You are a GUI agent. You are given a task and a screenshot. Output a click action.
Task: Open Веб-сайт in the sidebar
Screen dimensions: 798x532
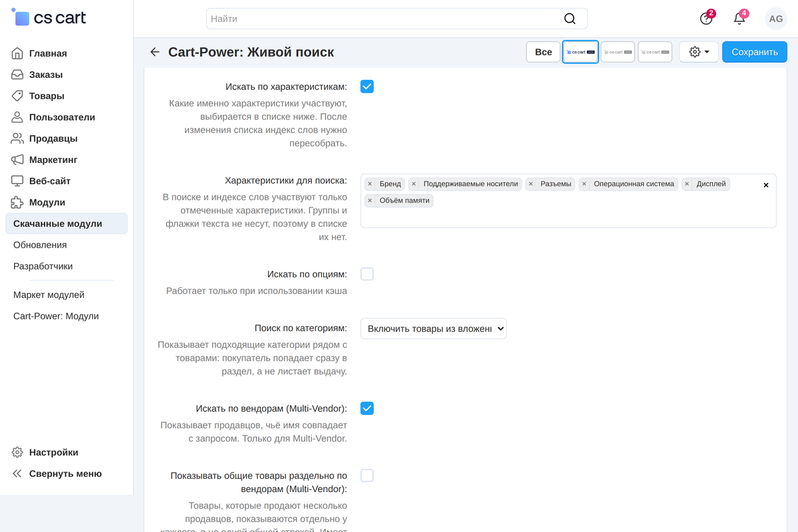(50, 181)
